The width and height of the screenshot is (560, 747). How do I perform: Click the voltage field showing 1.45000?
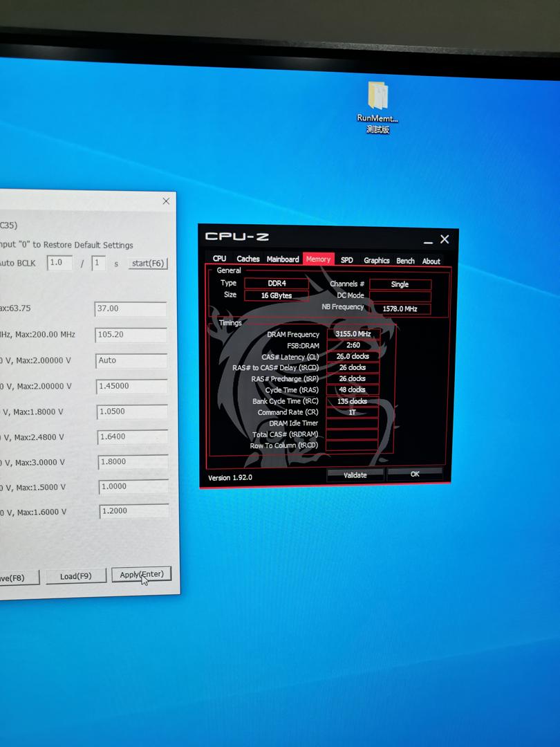pos(132,386)
